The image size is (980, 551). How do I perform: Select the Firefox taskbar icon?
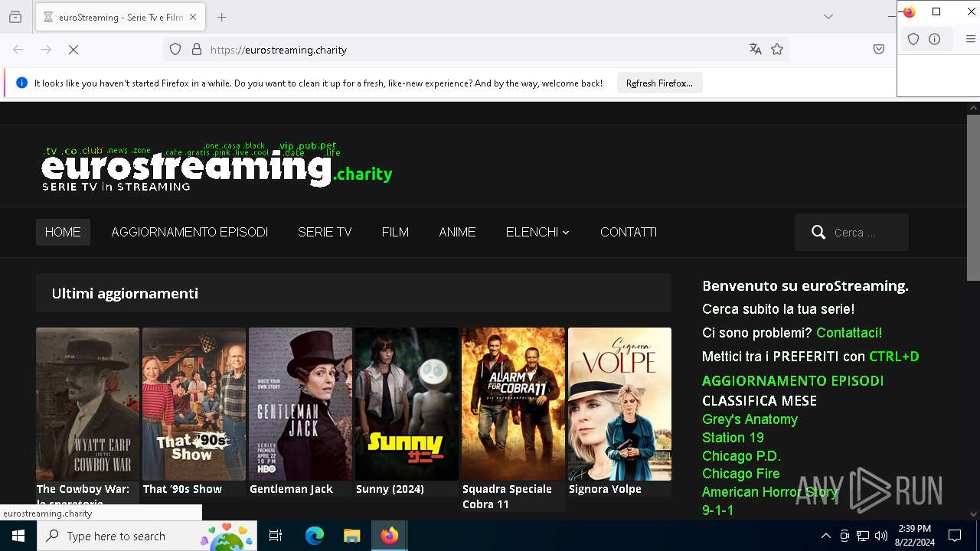390,536
